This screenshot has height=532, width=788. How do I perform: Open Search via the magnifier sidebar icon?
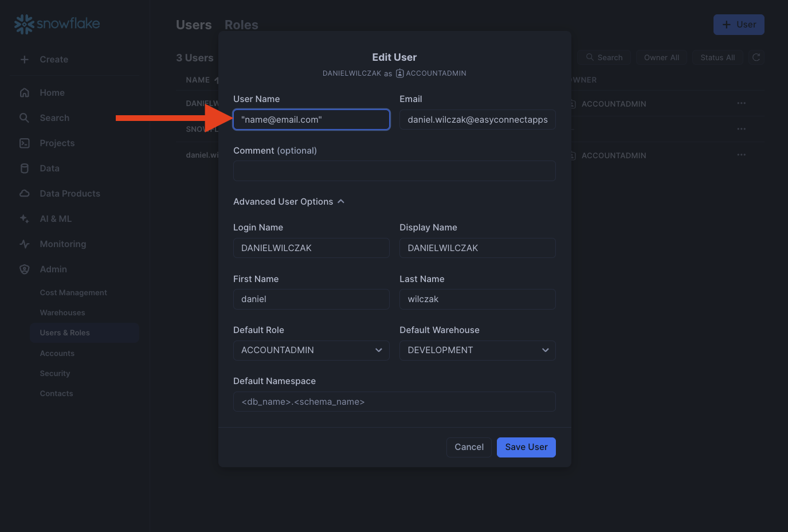pyautogui.click(x=25, y=118)
